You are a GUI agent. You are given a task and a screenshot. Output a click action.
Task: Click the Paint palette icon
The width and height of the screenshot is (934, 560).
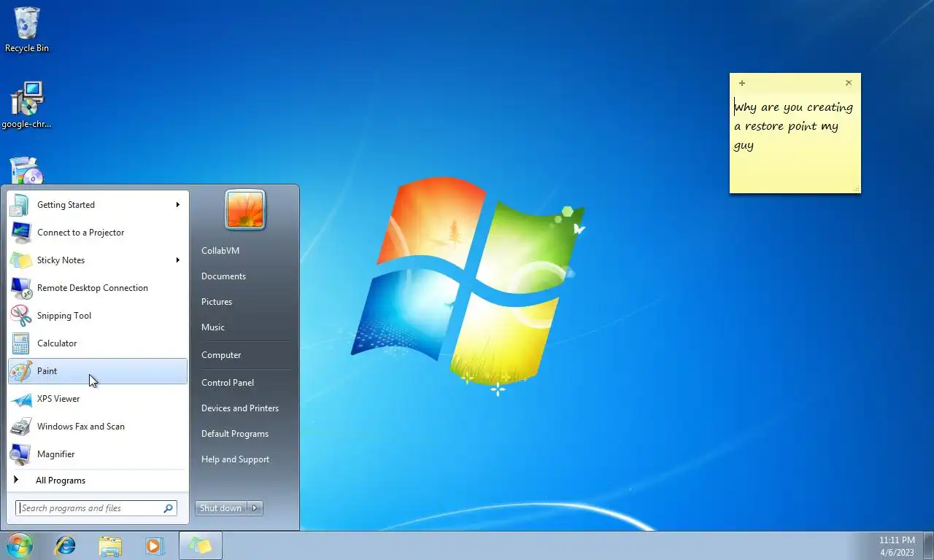tap(20, 371)
